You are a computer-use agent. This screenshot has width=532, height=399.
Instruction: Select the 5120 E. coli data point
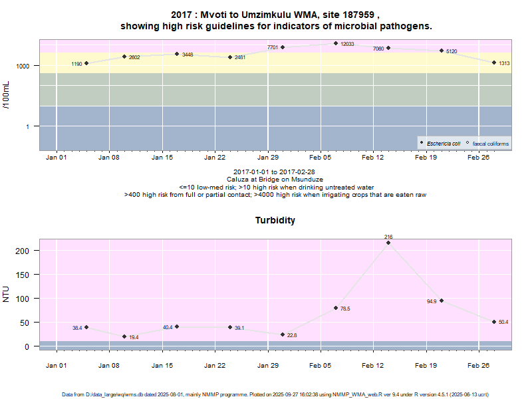tap(441, 51)
